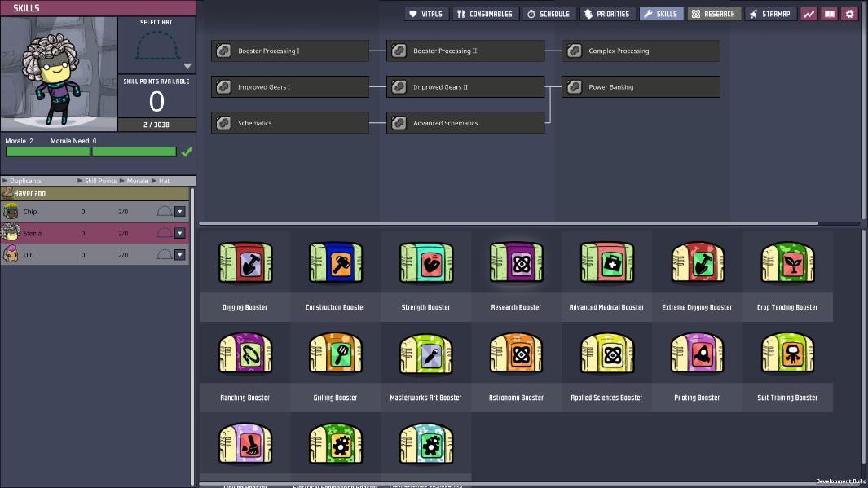Pick the Strength Booster cartridge

[x=425, y=263]
